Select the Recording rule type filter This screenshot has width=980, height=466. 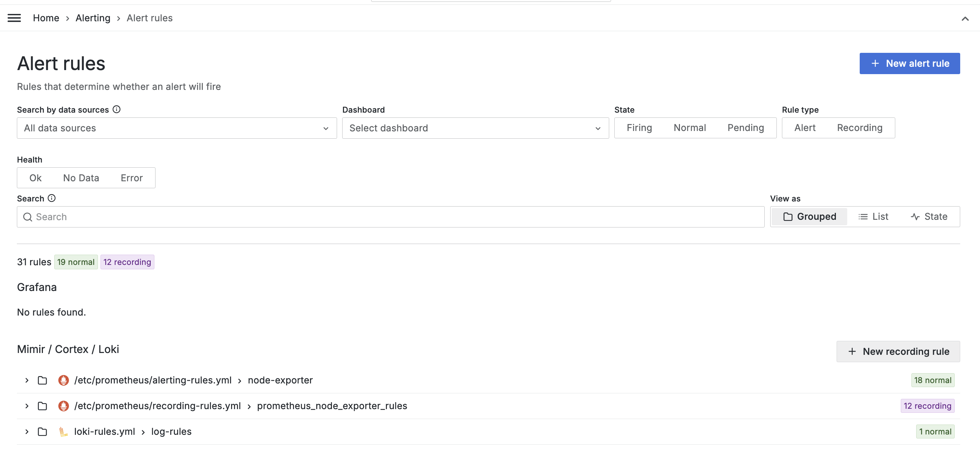(x=859, y=128)
